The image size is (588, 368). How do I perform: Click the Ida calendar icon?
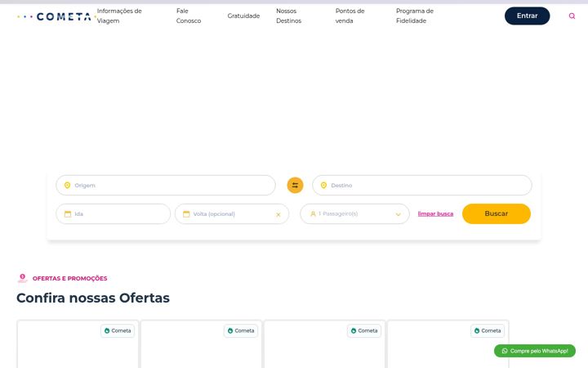point(68,214)
